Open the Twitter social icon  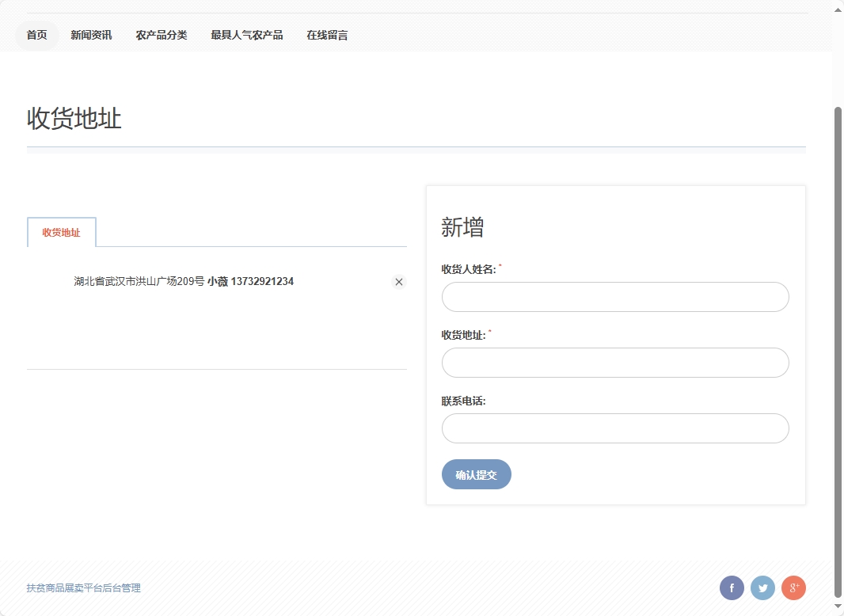(x=762, y=587)
